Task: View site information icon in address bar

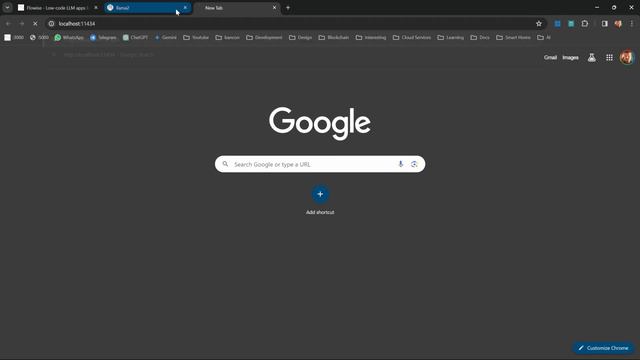Action: [51, 24]
